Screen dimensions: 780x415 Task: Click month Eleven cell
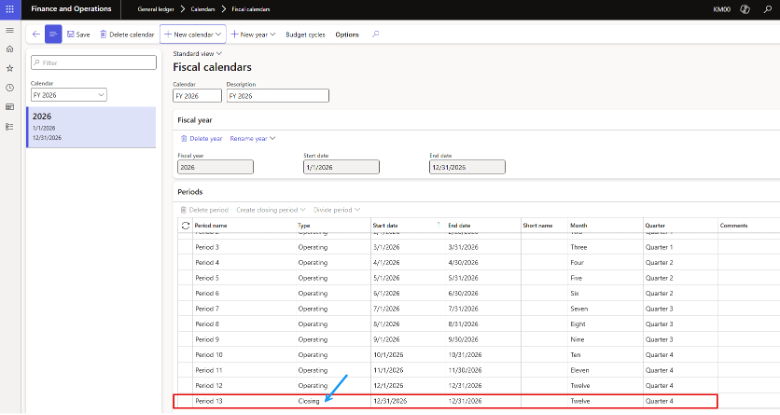pos(580,370)
